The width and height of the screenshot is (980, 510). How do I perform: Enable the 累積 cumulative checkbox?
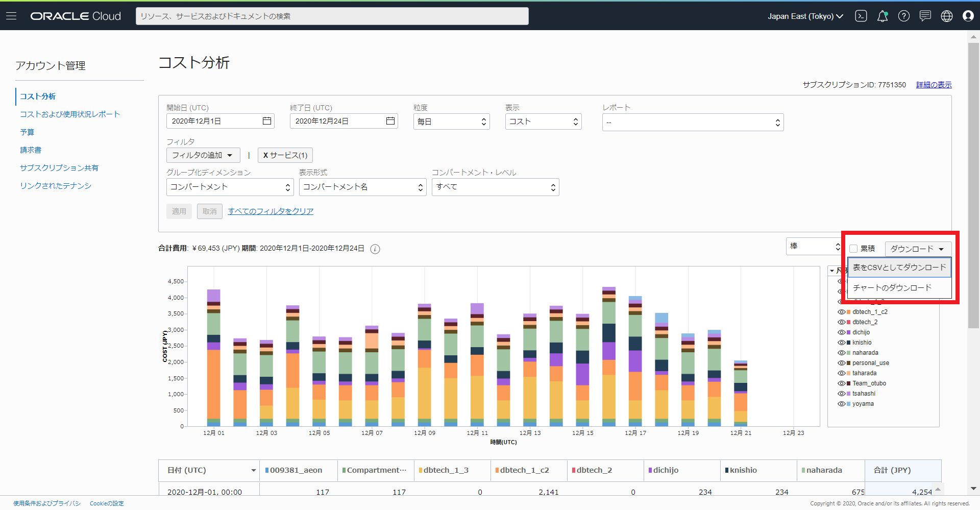pos(853,249)
